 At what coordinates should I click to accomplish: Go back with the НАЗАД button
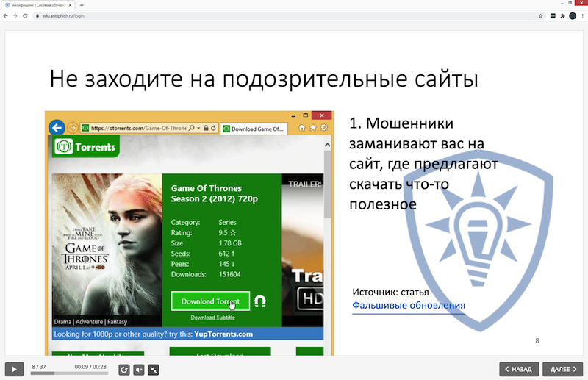[519, 369]
